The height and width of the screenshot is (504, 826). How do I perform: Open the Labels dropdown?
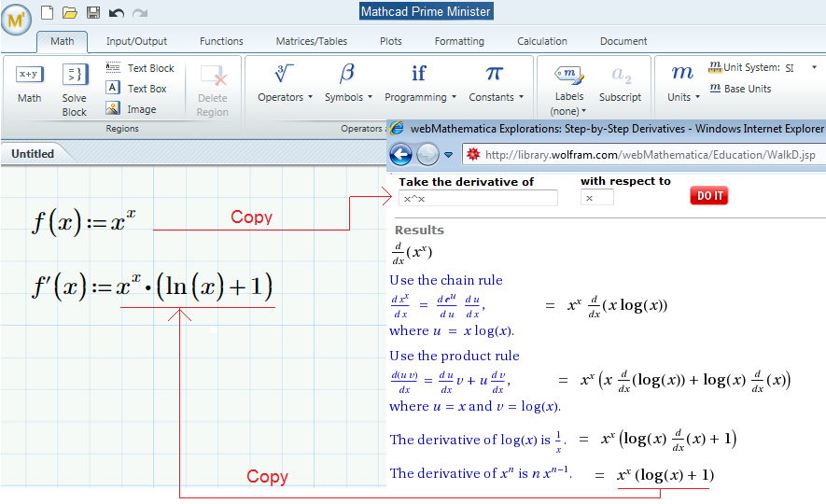tap(568, 90)
